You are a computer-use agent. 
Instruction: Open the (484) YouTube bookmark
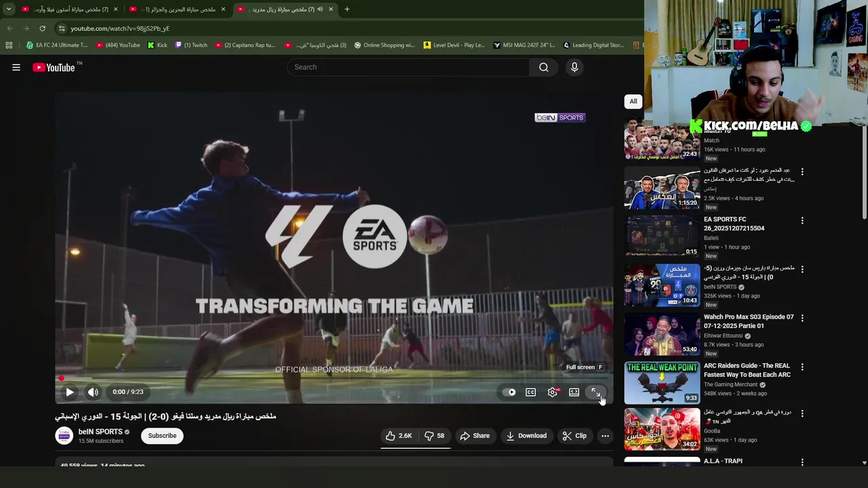[x=118, y=45]
